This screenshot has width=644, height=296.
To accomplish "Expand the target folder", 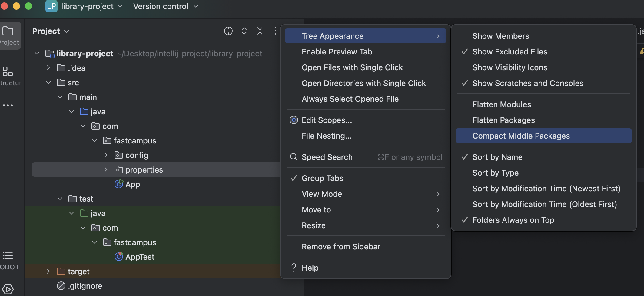I will (48, 271).
